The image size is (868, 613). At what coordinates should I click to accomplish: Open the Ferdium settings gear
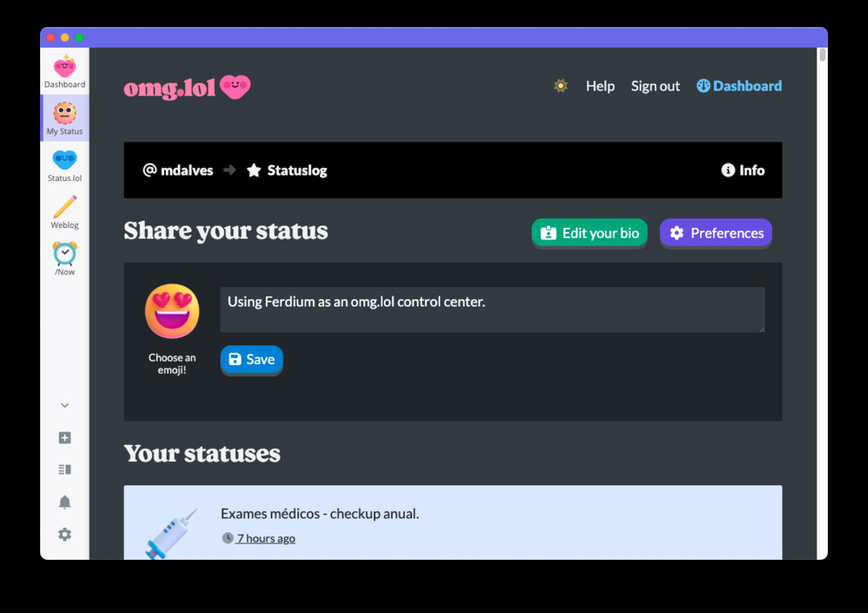click(x=64, y=535)
